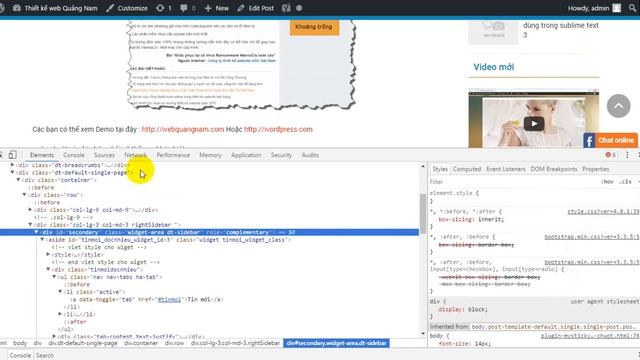Select div.col-lg-3.col-md-3.rightSidebar breadcrumb
Viewport: 640px width, 360px height.
point(235,343)
